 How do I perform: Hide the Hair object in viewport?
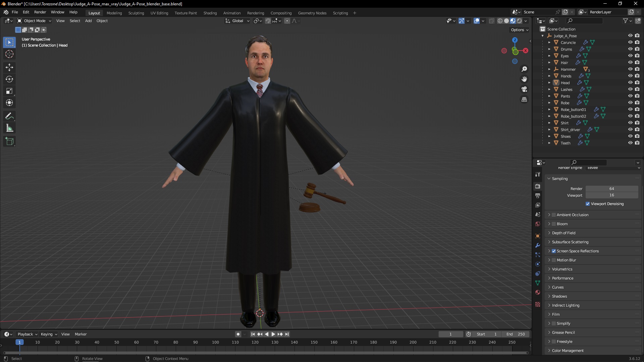[x=630, y=62]
